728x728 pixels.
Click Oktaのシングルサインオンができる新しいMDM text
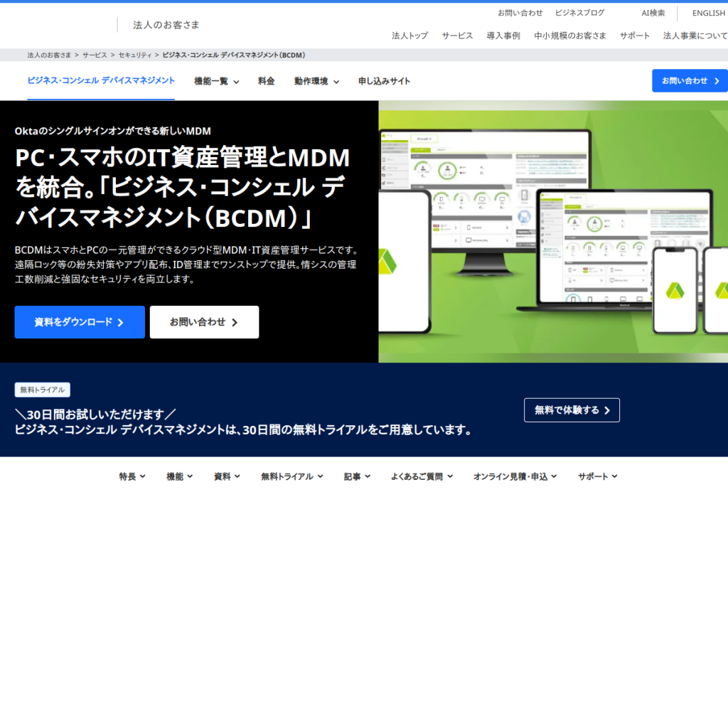(113, 132)
